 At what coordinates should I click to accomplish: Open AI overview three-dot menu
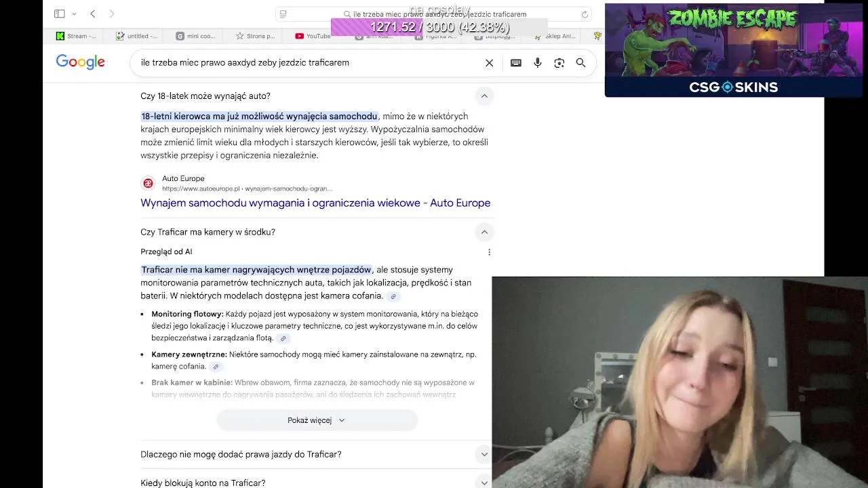(489, 252)
